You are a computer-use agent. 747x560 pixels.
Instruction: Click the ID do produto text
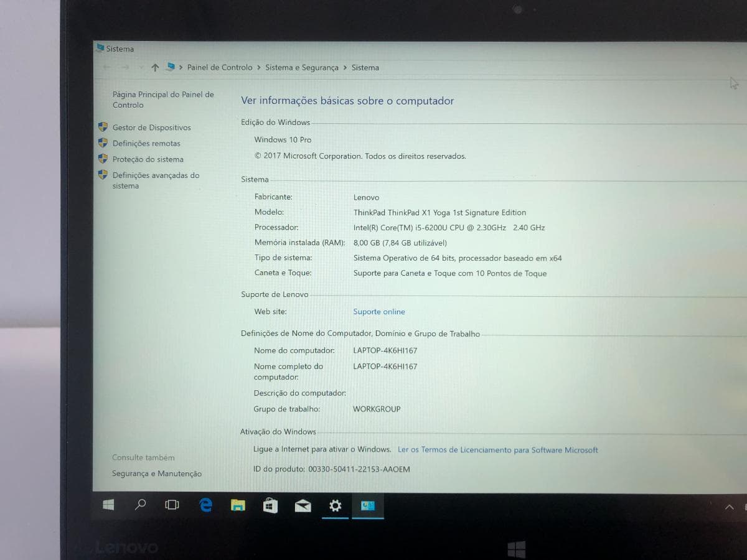(332, 469)
